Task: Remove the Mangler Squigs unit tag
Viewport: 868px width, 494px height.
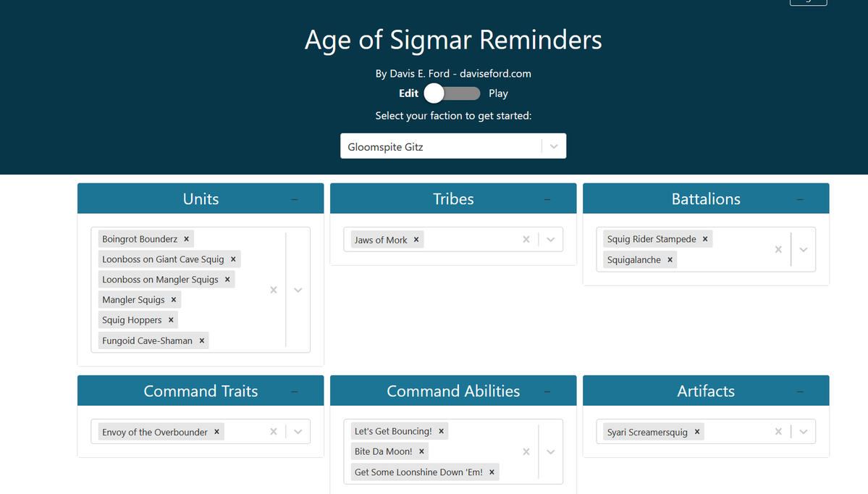Action: (174, 299)
